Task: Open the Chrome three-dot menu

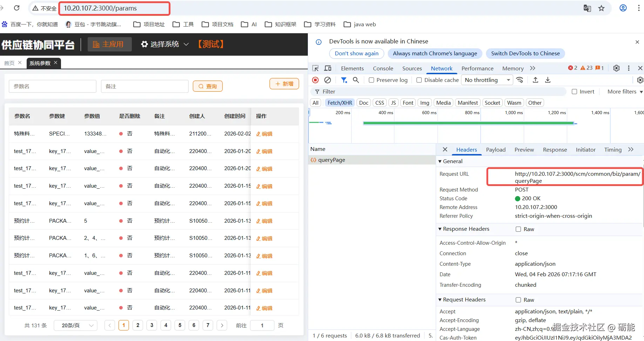Action: pyautogui.click(x=639, y=8)
